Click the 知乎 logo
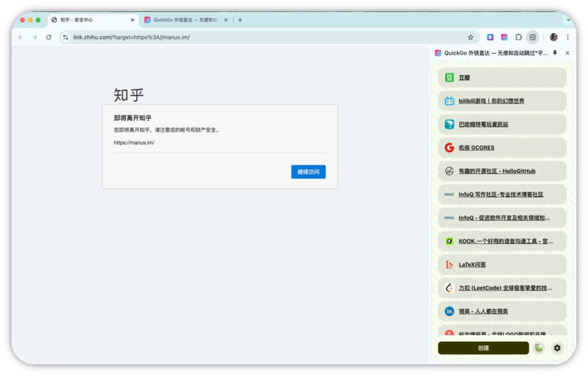The height and width of the screenshot is (376, 588). pyautogui.click(x=128, y=95)
